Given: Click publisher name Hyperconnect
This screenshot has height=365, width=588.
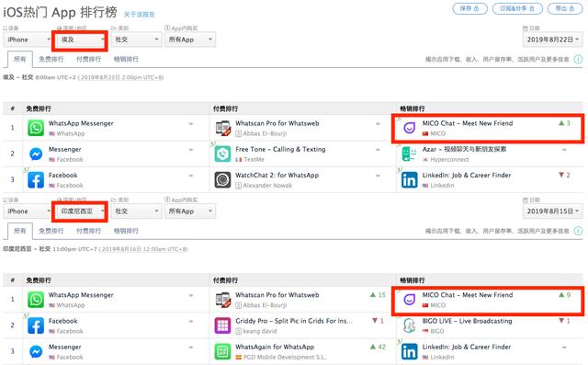Looking at the screenshot, I should tap(449, 160).
